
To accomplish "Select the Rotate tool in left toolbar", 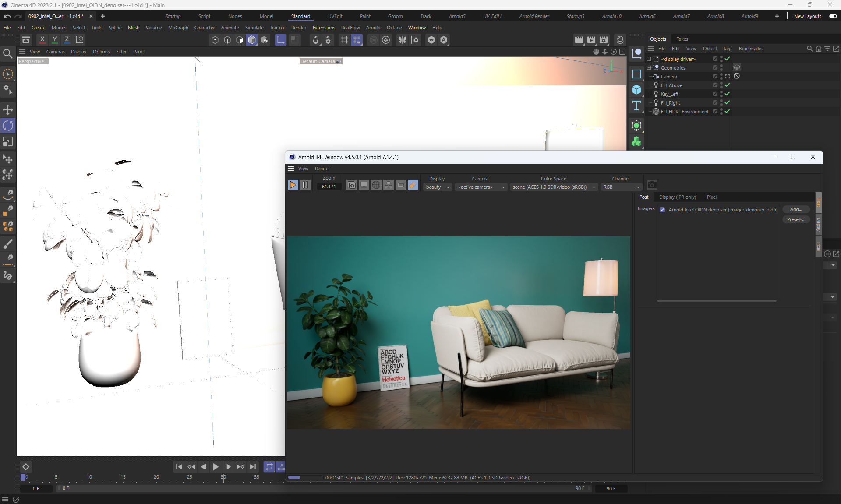I will click(8, 126).
